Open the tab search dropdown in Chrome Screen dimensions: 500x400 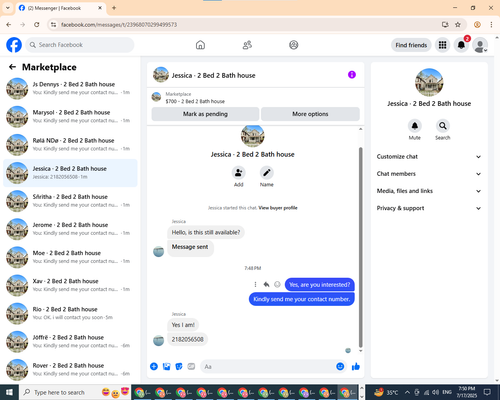[8, 8]
